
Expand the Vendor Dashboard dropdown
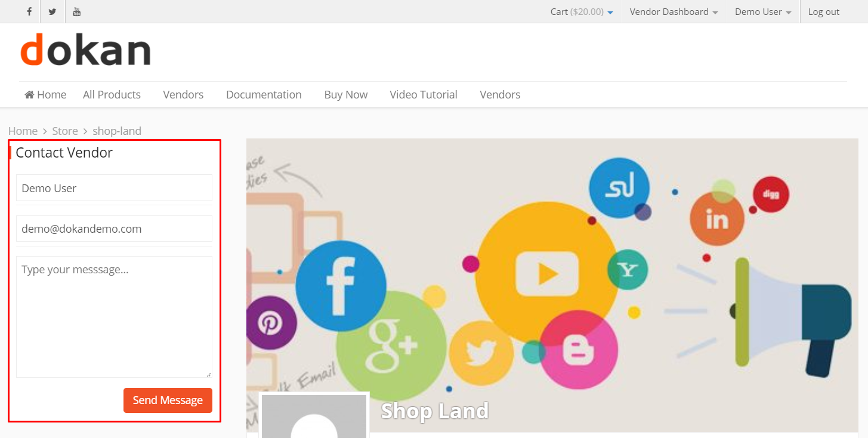pos(674,11)
